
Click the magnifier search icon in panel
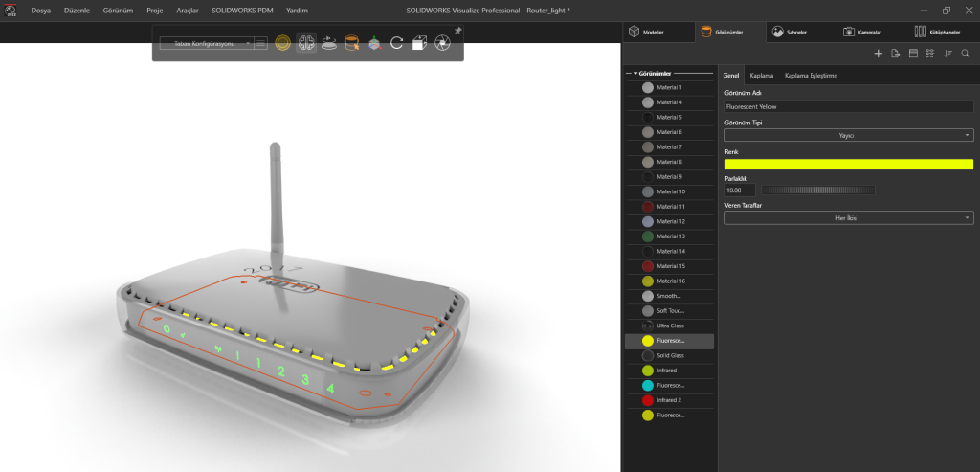[965, 54]
